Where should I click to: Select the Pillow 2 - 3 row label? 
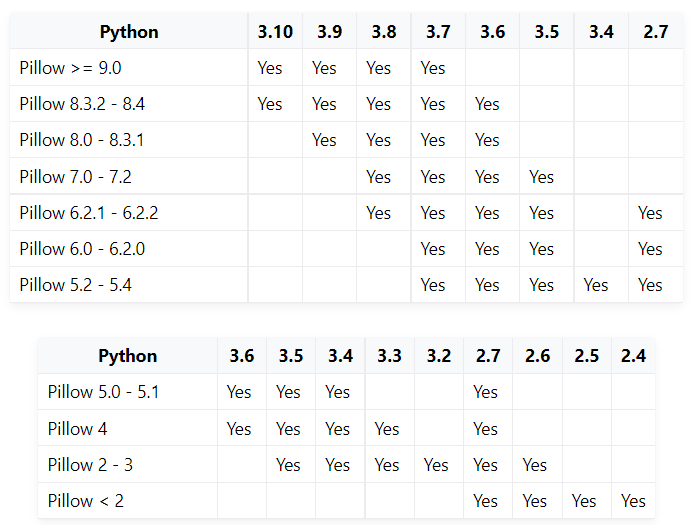click(x=91, y=465)
